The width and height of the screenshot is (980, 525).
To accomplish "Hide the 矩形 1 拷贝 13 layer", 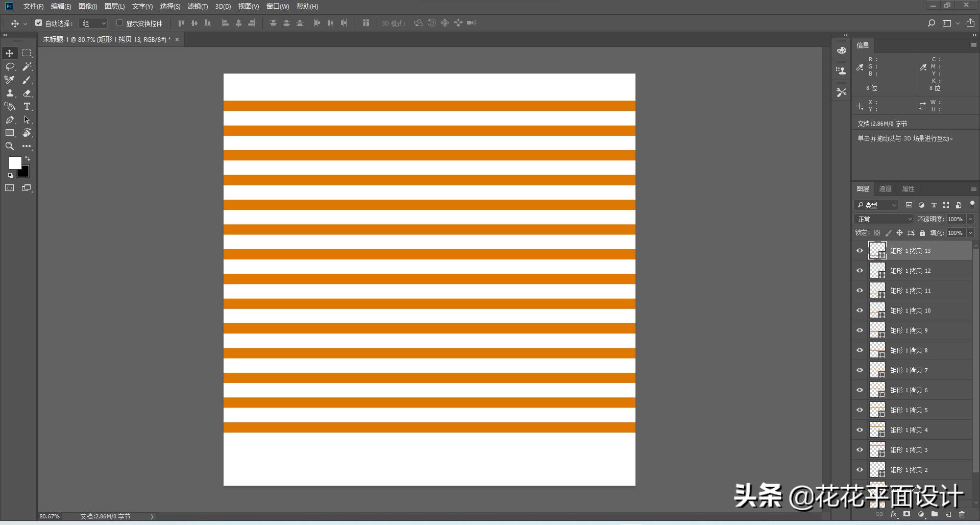I will click(860, 250).
